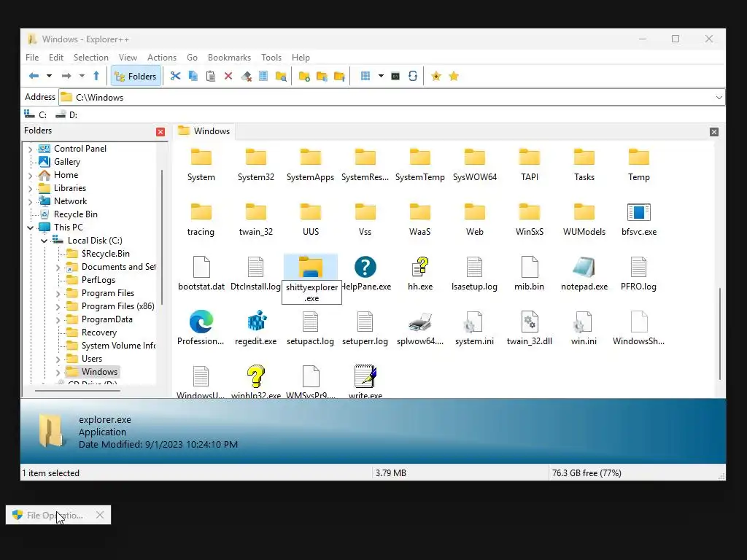The width and height of the screenshot is (747, 560).
Task: Select Gallery in the folder tree
Action: [x=66, y=162]
